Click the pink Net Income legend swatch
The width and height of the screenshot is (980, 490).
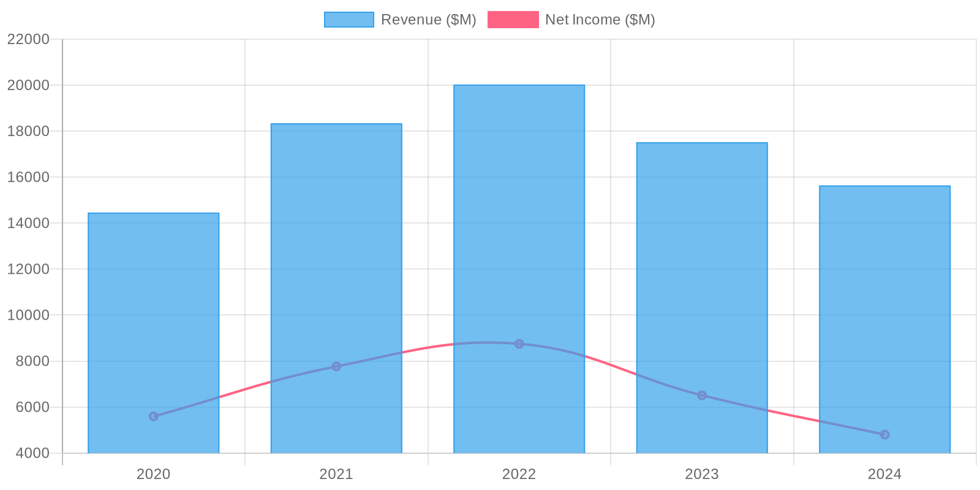(x=513, y=20)
